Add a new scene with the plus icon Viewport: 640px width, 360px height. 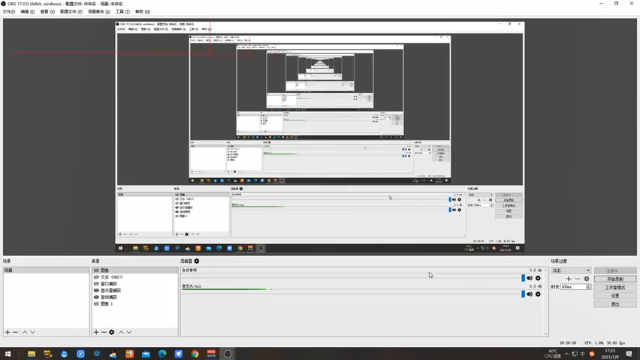coord(7,332)
